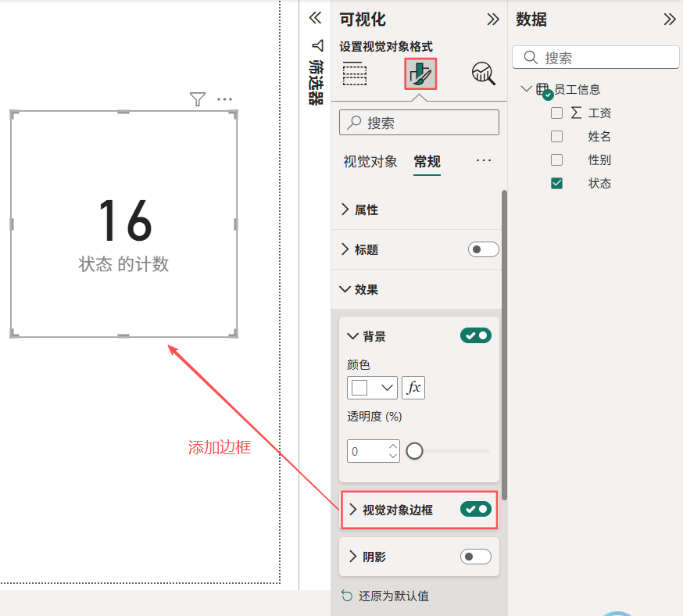Expand the 标题 section chevron
The width and height of the screenshot is (683, 616).
345,249
